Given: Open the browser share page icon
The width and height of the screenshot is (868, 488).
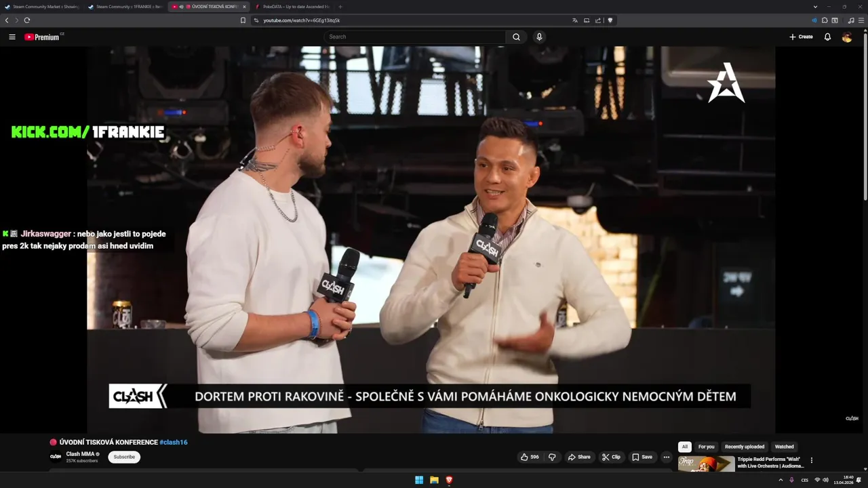Looking at the screenshot, I should click(x=598, y=20).
